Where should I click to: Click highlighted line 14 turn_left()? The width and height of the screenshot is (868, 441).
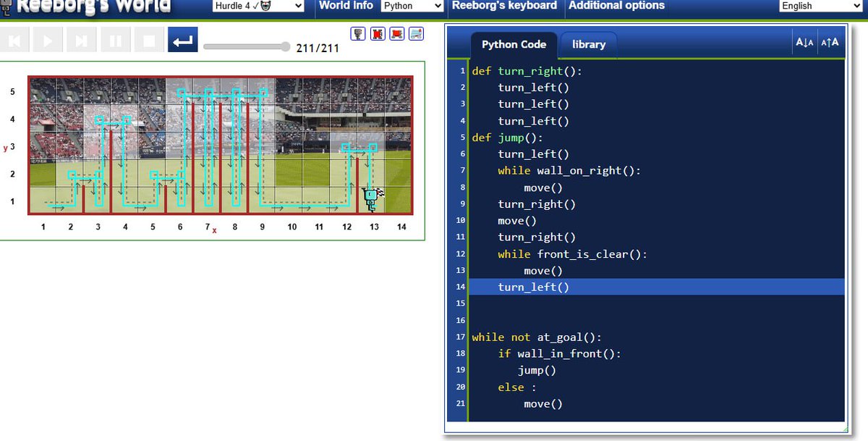pos(656,287)
